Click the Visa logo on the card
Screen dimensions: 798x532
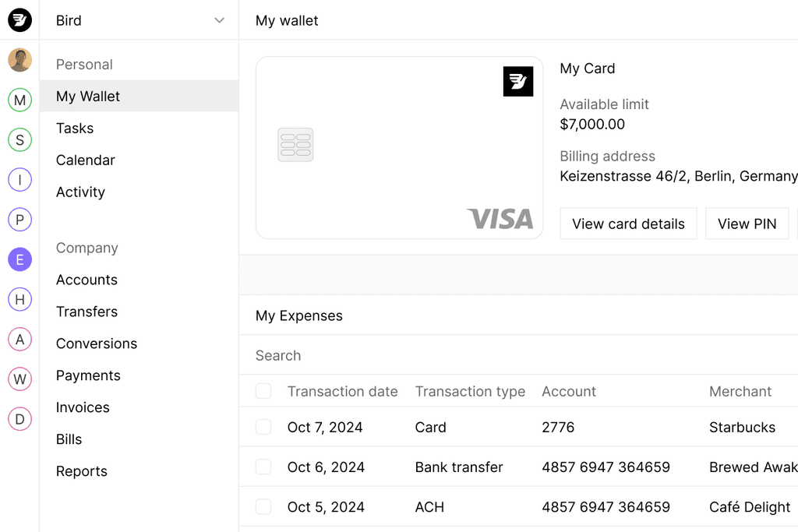[x=500, y=220]
